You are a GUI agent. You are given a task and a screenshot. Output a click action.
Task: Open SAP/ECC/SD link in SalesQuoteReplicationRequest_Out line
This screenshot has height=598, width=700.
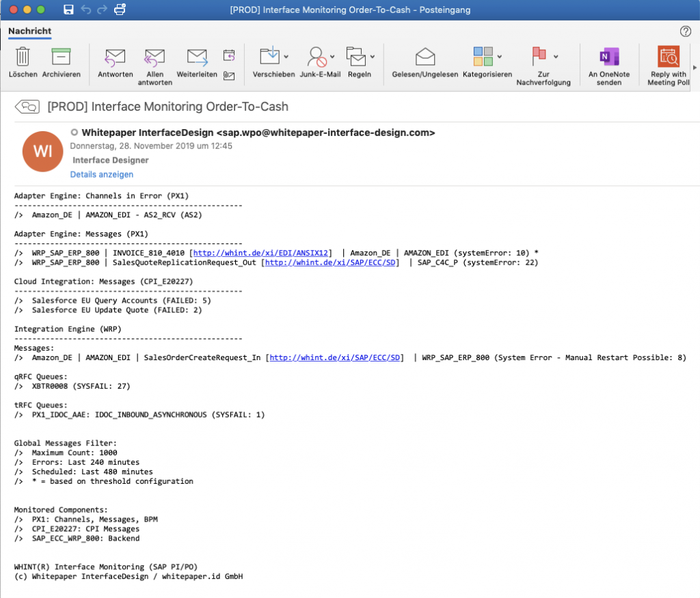point(330,262)
